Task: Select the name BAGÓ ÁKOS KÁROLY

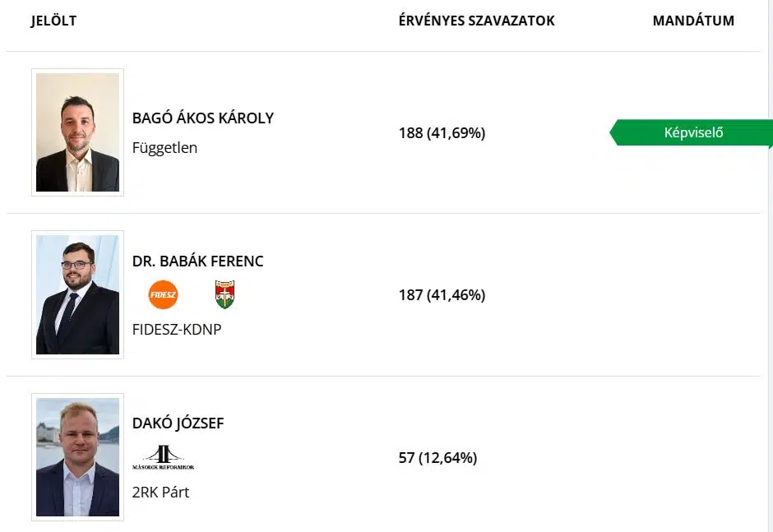Action: (203, 118)
